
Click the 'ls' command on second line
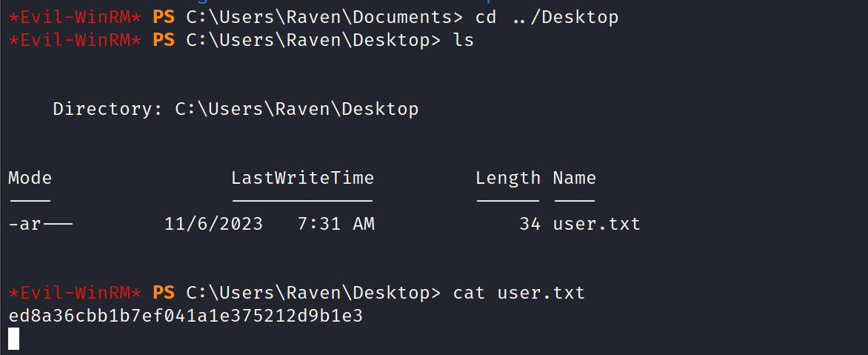[463, 40]
